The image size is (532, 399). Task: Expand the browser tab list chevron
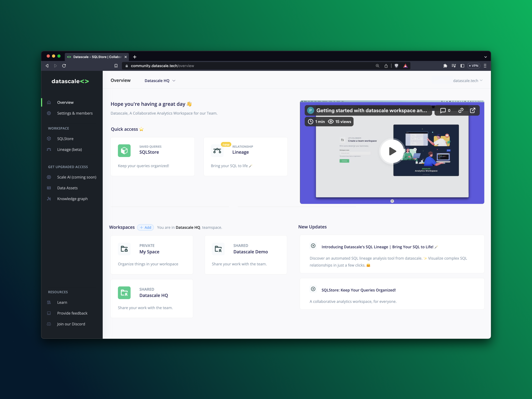click(x=485, y=57)
